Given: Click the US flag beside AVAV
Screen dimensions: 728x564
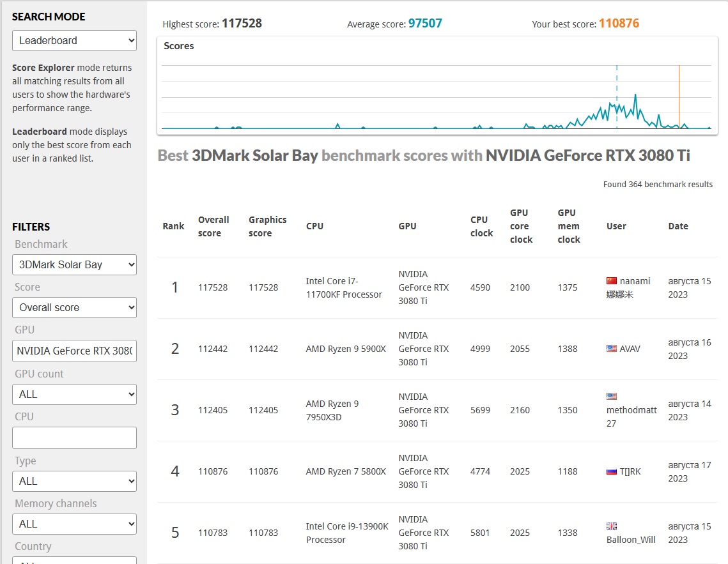Looking at the screenshot, I should [612, 349].
